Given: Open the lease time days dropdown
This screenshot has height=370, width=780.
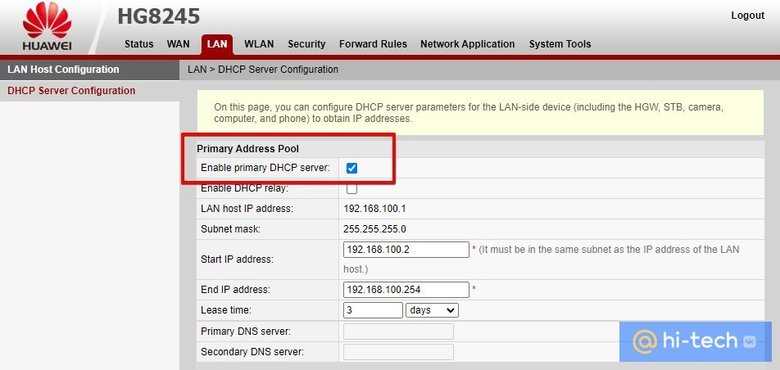Looking at the screenshot, I should (x=432, y=310).
